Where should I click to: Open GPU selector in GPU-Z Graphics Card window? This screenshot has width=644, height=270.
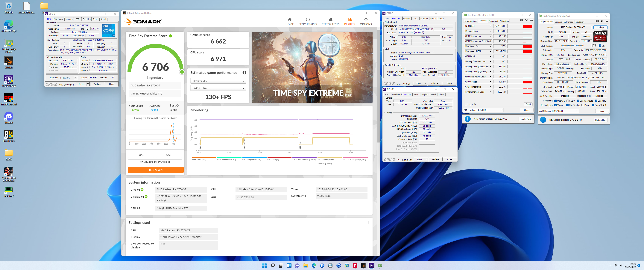coord(559,111)
